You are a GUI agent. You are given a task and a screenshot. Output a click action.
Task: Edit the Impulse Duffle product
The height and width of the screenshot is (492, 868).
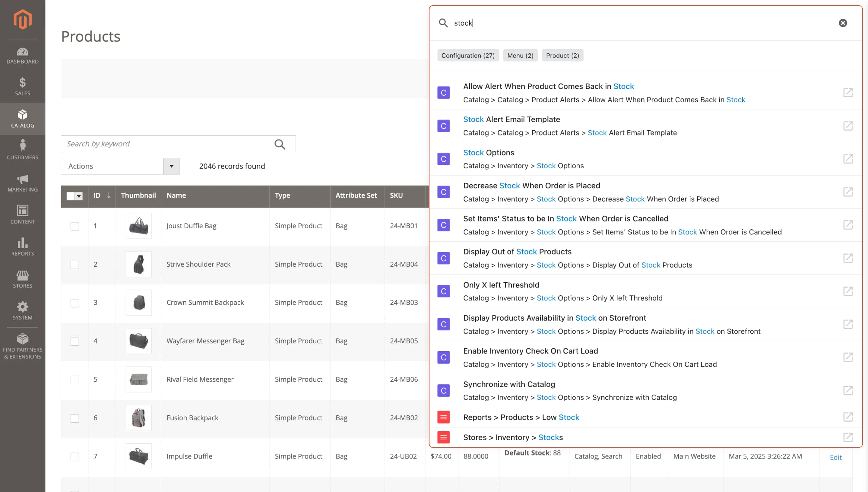(836, 457)
